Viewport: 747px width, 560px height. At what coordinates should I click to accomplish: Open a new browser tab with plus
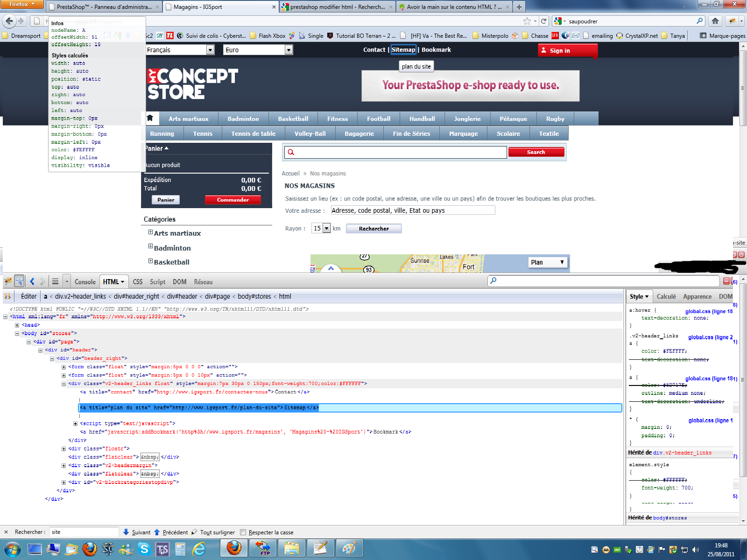tap(519, 7)
